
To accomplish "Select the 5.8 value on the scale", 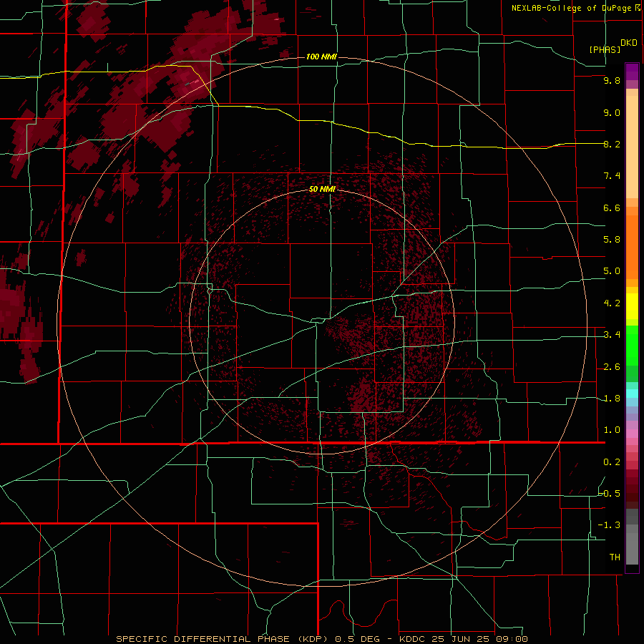I will [x=612, y=240].
